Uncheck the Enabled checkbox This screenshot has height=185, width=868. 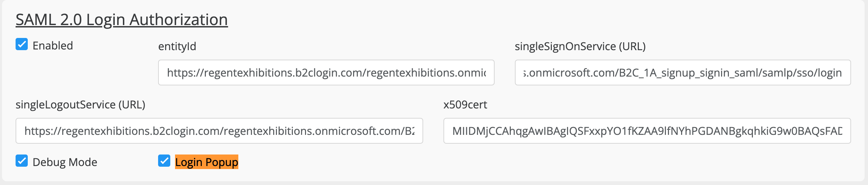22,44
